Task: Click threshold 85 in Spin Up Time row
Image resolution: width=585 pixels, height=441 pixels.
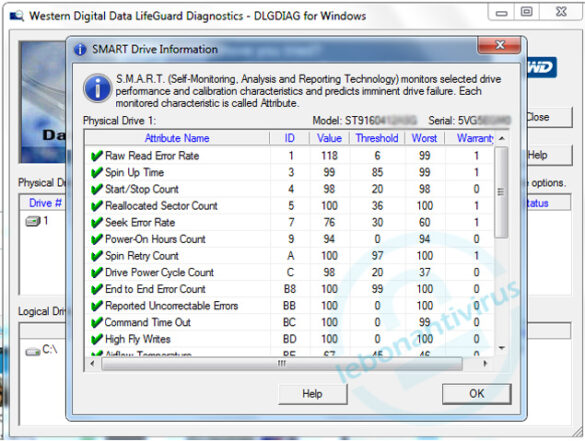Action: point(377,172)
